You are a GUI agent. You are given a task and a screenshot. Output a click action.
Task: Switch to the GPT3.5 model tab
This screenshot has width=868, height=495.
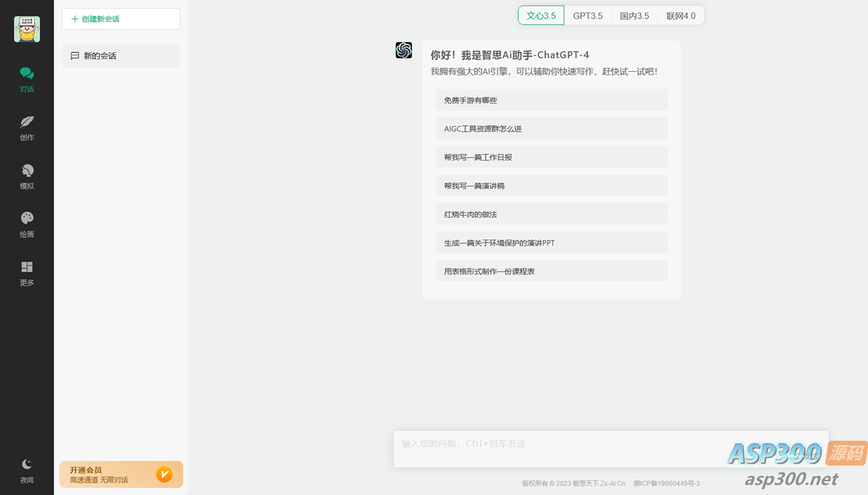click(x=587, y=15)
